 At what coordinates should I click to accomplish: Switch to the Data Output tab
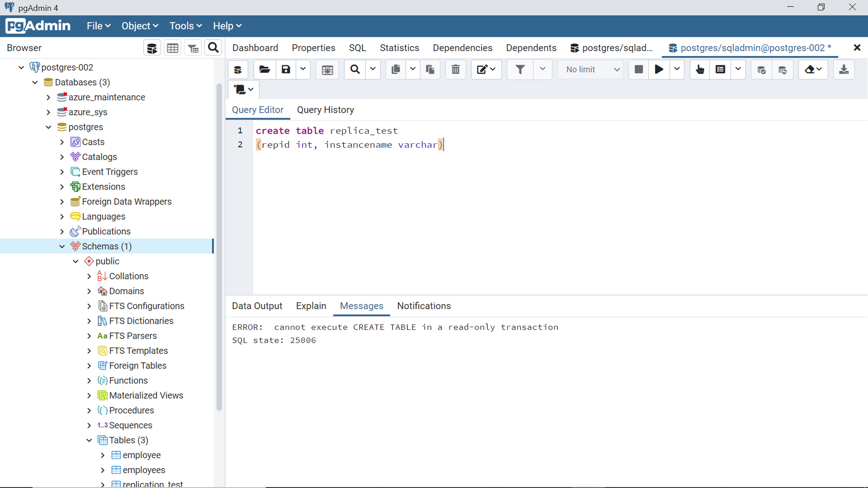pos(257,306)
